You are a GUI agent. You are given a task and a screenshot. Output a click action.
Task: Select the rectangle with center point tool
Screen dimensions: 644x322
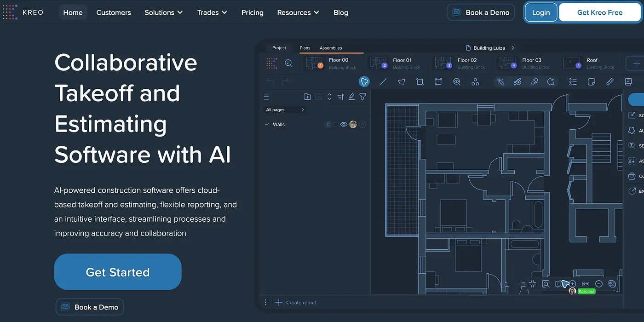click(x=438, y=82)
